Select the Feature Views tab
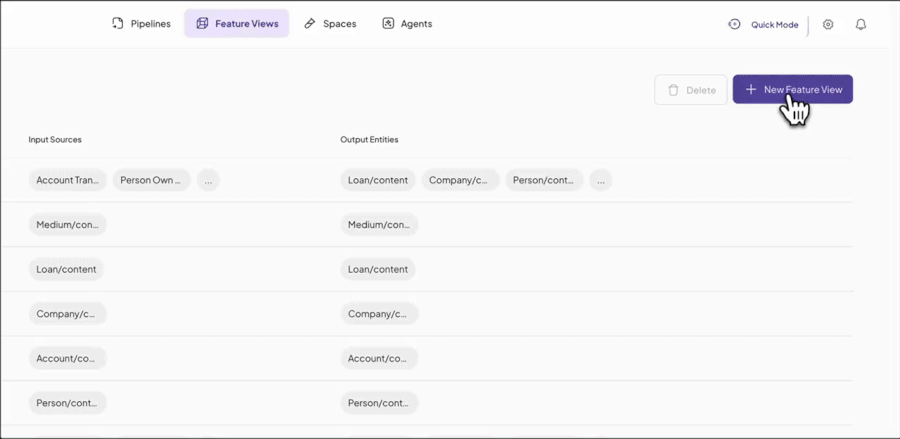The height and width of the screenshot is (439, 900). coord(236,24)
